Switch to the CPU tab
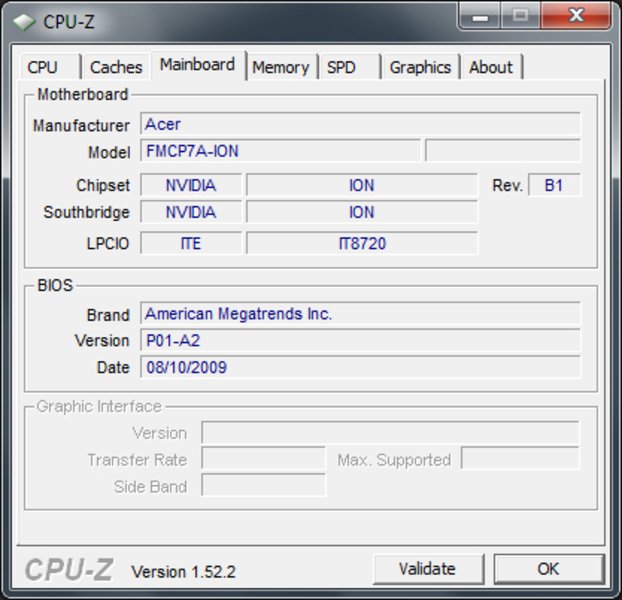The width and height of the screenshot is (622, 600). click(x=50, y=67)
